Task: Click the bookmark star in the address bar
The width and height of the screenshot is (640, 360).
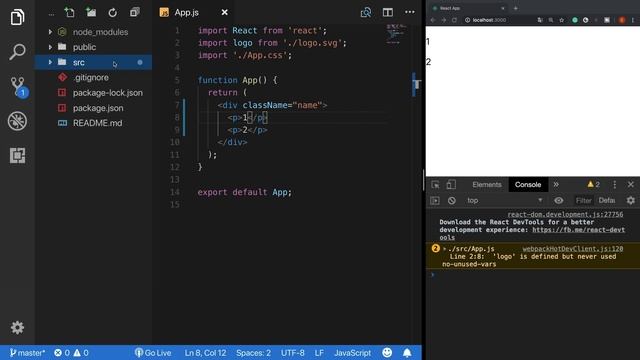Action: [562, 20]
